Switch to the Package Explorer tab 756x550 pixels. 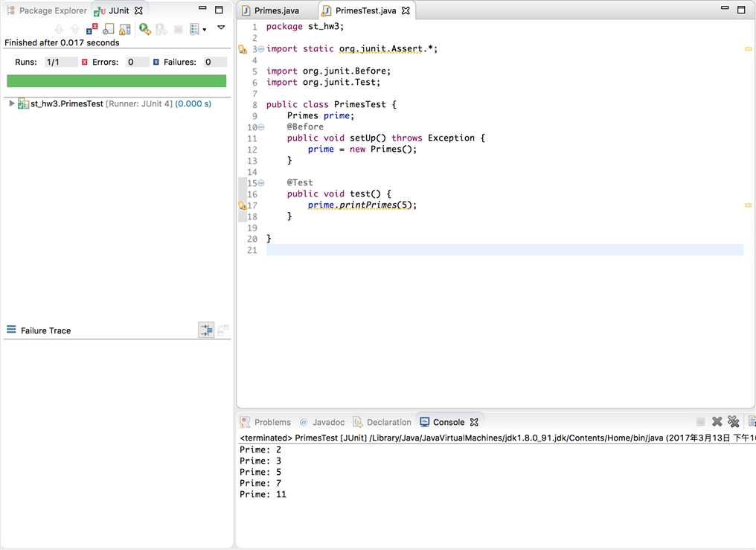pos(47,10)
